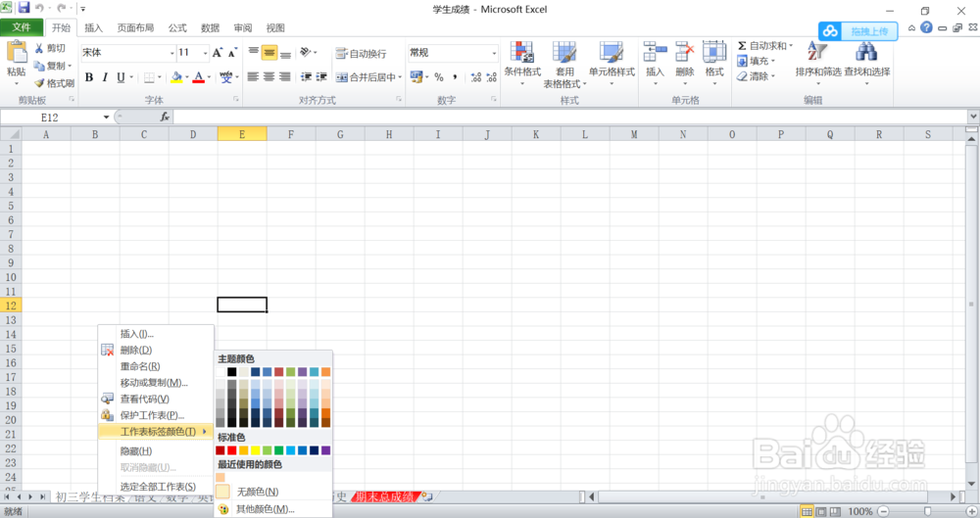Toggle middle vertical alignment button
The image size is (980, 518).
[269, 53]
